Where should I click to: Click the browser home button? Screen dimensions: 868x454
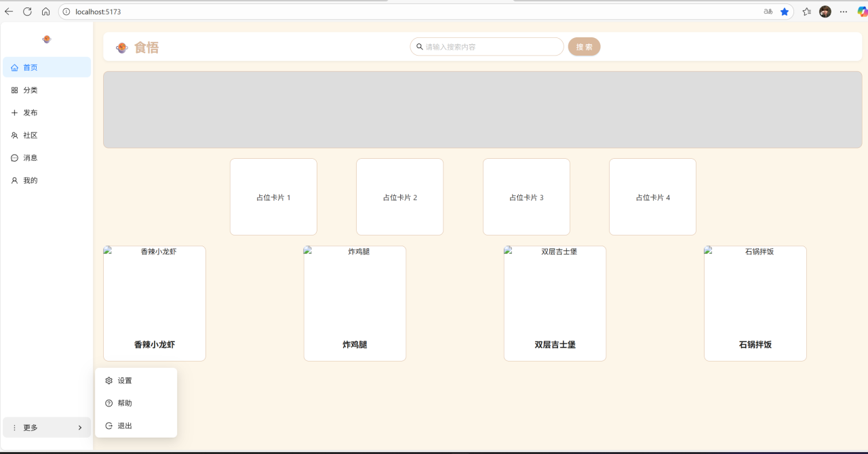45,12
